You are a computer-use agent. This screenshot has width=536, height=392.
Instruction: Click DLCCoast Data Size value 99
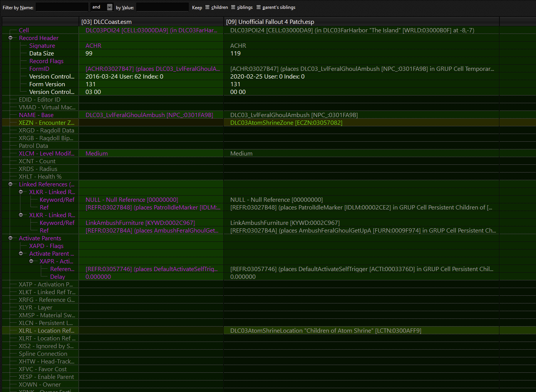pyautogui.click(x=89, y=53)
